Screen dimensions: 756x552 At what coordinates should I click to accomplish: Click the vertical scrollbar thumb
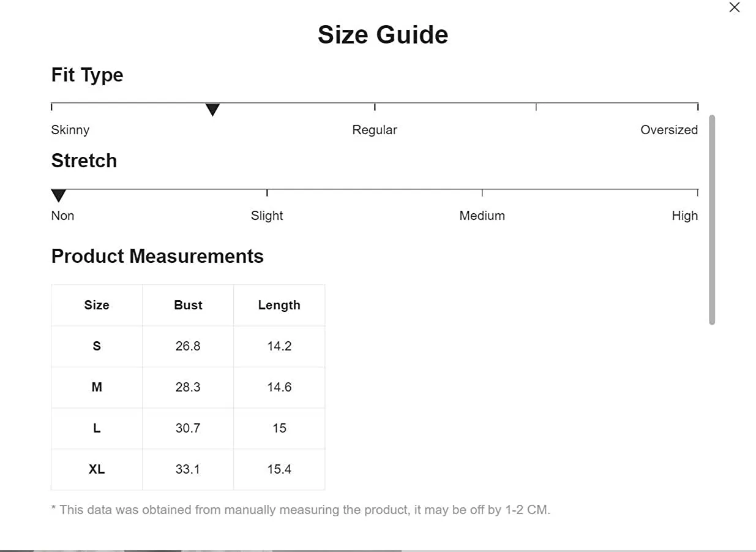[x=712, y=219]
